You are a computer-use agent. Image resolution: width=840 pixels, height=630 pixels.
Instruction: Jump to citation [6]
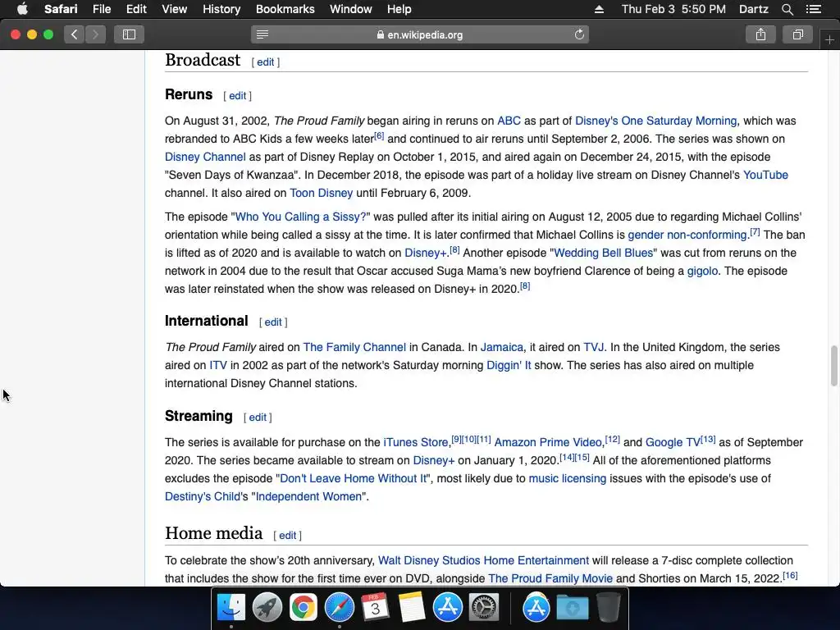pos(379,135)
